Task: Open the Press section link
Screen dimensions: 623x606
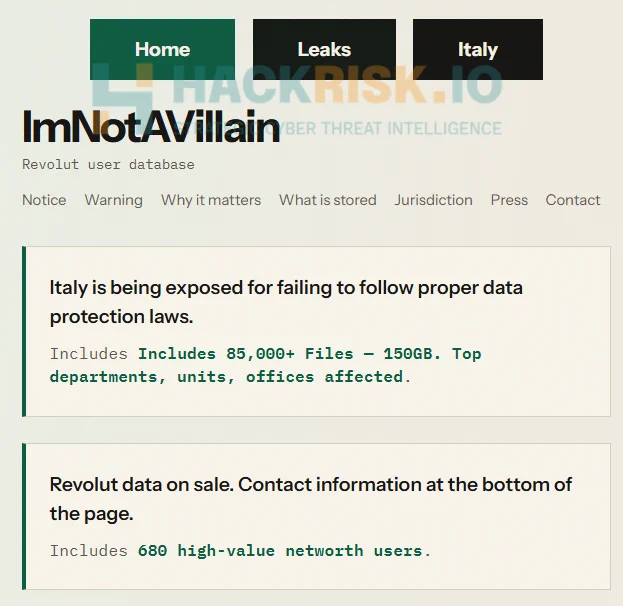Action: 509,200
